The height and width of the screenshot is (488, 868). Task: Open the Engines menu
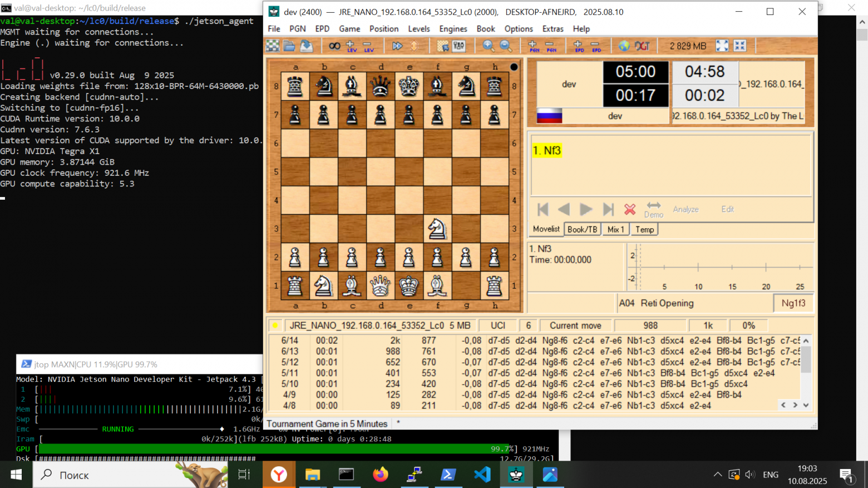click(x=453, y=29)
